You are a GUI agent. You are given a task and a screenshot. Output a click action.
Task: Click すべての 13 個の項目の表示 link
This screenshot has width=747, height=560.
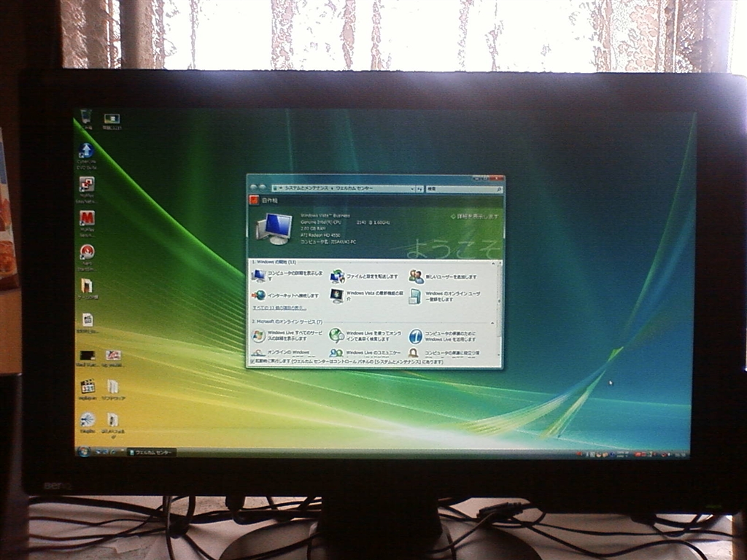[x=279, y=308]
